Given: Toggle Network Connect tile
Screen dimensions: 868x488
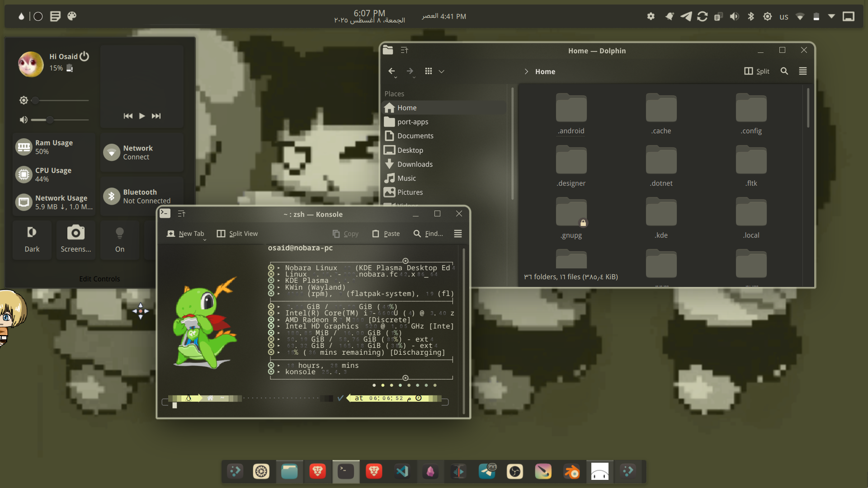Looking at the screenshot, I should coord(142,152).
